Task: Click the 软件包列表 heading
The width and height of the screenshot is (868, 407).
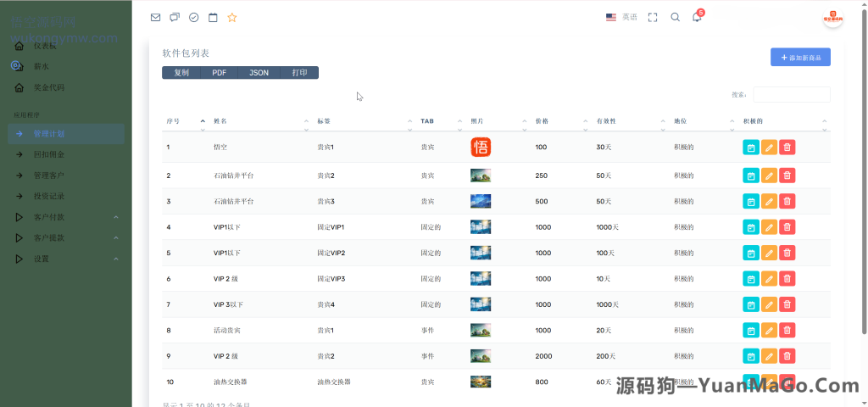Action: click(x=186, y=53)
